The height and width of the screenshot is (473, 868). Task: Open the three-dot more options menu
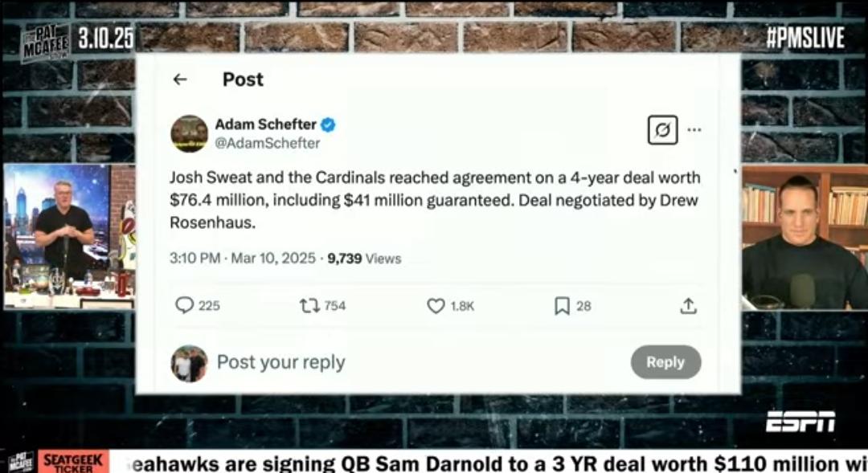click(x=694, y=130)
